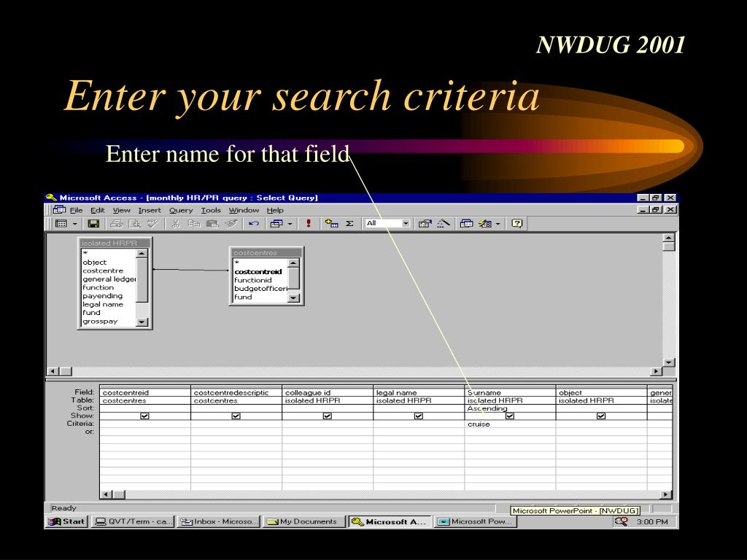Select the Format Painter brush icon
The width and height of the screenshot is (747, 560).
[x=231, y=223]
